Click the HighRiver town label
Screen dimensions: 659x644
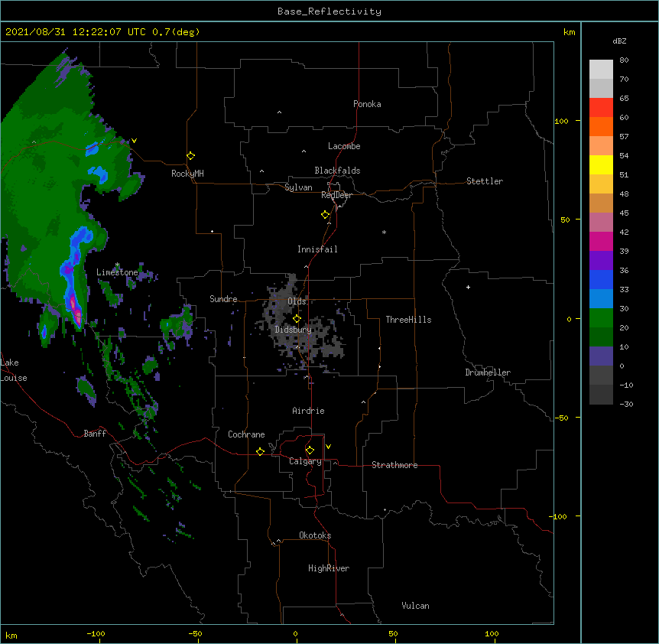(x=329, y=568)
